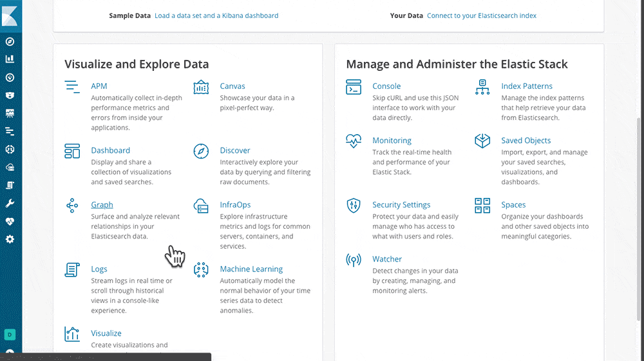644x361 pixels.
Task: Click the 'Your Data' label
Action: point(406,15)
